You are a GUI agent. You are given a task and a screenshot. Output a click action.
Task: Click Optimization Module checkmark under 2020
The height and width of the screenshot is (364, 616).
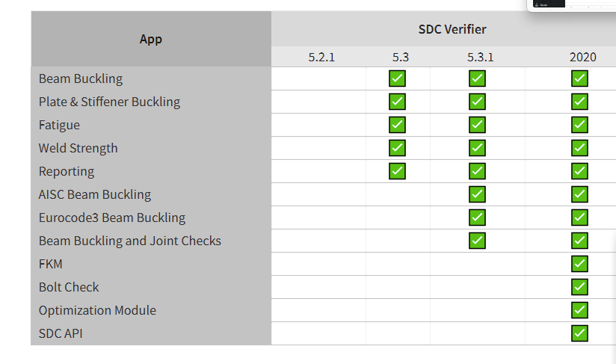(579, 310)
